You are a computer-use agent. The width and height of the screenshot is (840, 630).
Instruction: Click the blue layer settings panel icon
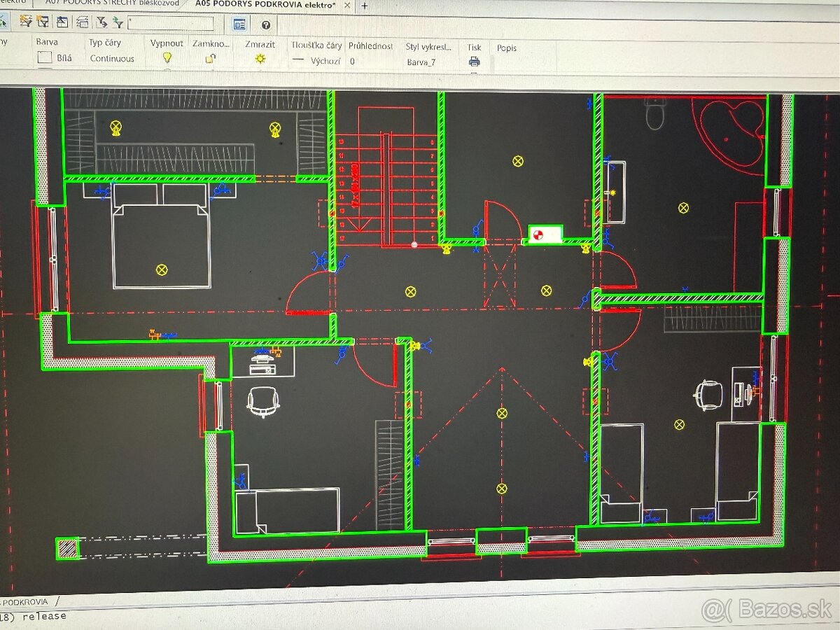point(240,24)
